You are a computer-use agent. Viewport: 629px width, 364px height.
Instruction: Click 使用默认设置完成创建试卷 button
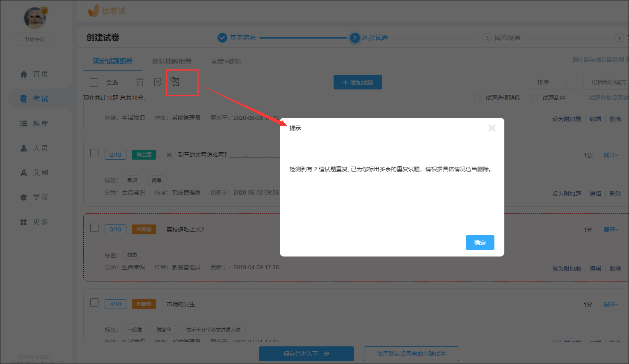click(x=412, y=354)
